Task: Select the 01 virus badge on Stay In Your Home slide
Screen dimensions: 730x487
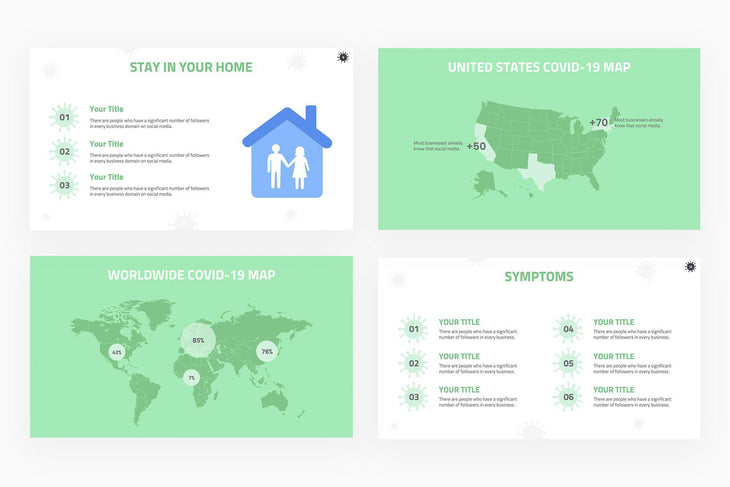Action: [x=64, y=117]
